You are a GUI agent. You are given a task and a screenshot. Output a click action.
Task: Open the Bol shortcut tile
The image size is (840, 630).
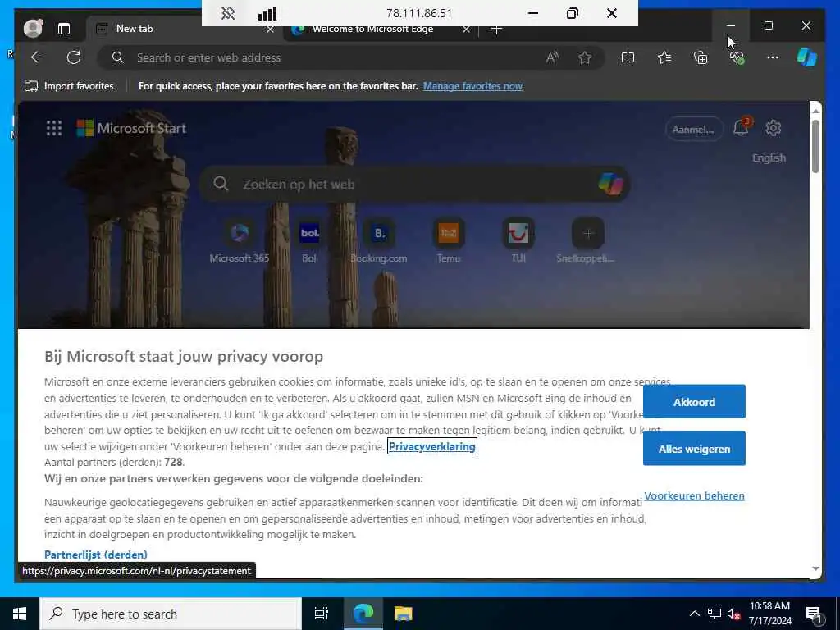[309, 240]
